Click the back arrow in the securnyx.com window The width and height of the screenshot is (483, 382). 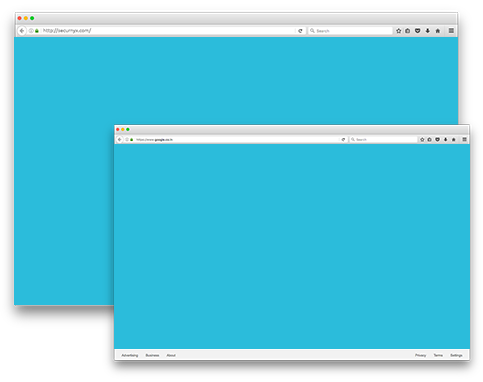(22, 31)
